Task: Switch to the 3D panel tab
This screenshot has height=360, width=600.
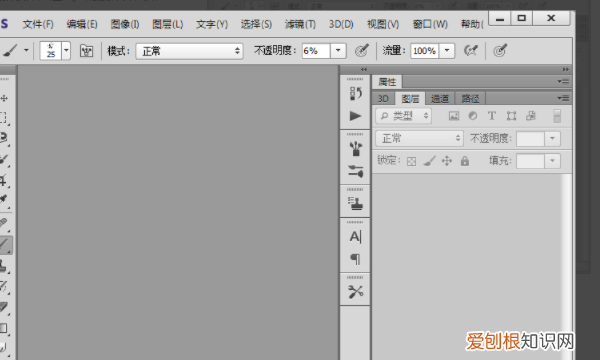Action: 383,99
